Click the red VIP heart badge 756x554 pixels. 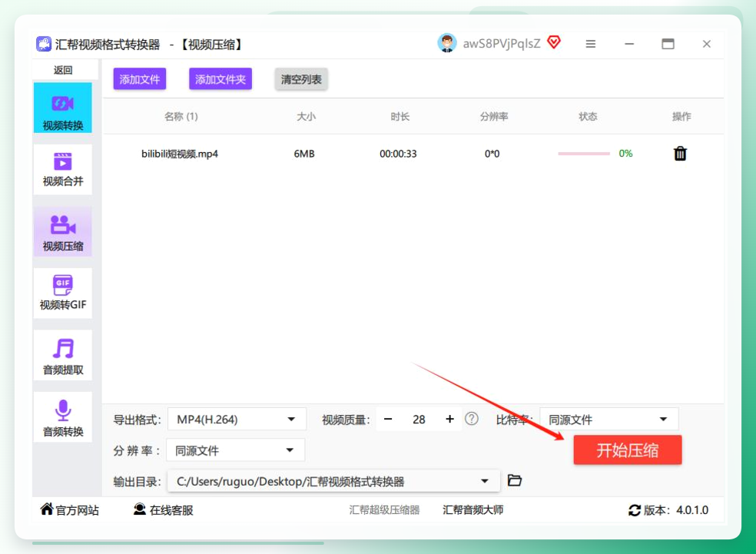[554, 42]
